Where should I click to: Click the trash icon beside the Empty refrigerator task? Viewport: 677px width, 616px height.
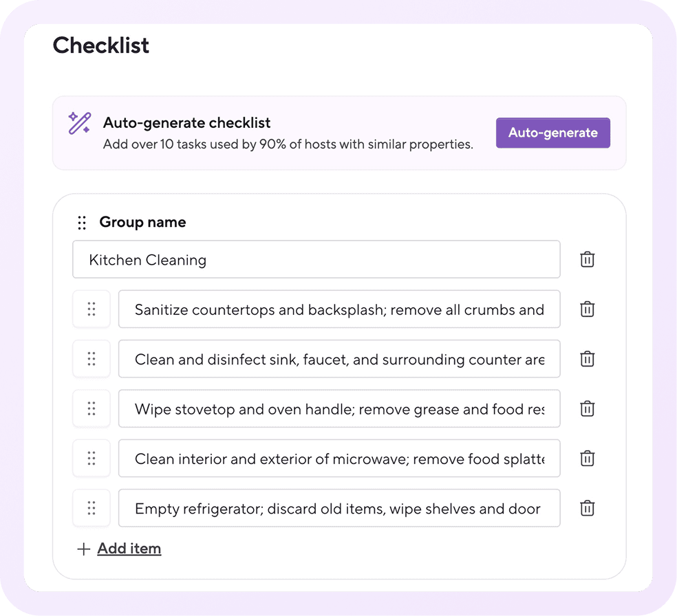(x=587, y=508)
